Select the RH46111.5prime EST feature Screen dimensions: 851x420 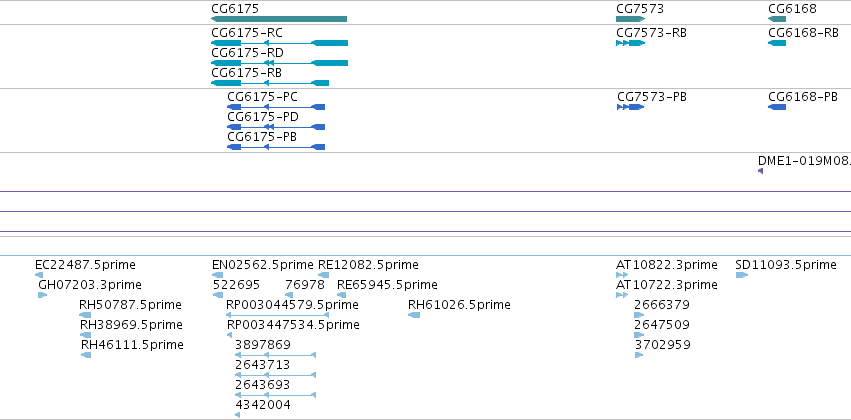86,355
